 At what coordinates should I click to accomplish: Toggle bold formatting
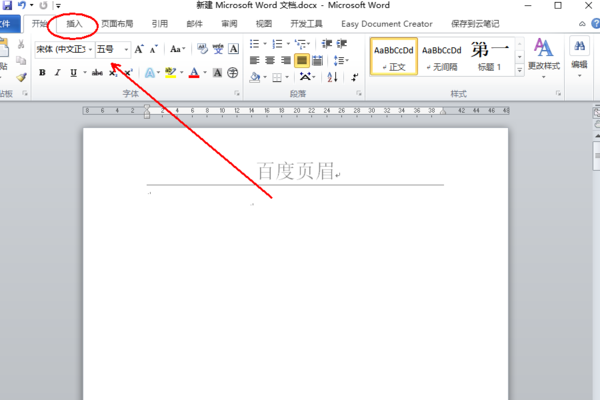tap(42, 72)
